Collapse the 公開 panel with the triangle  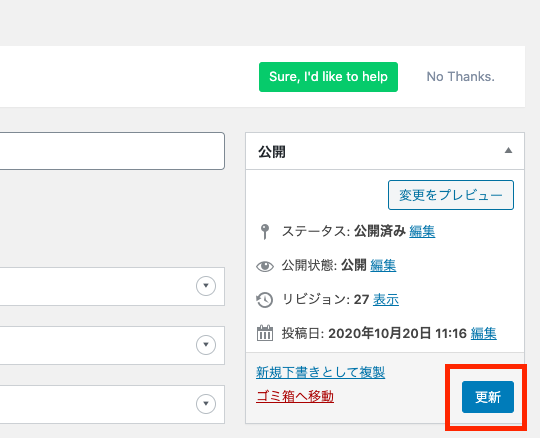coord(508,150)
